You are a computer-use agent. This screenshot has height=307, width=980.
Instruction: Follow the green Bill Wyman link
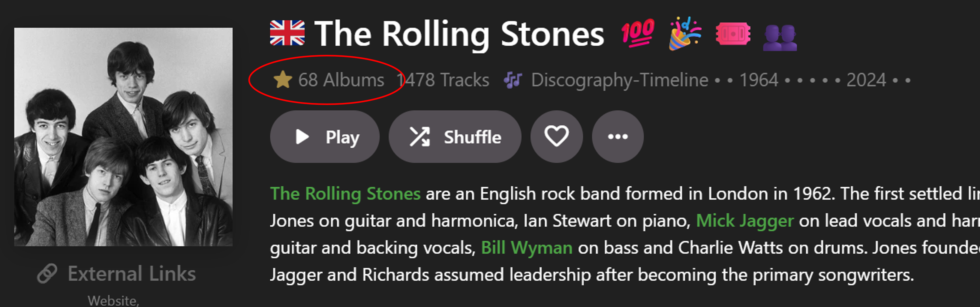click(x=527, y=247)
